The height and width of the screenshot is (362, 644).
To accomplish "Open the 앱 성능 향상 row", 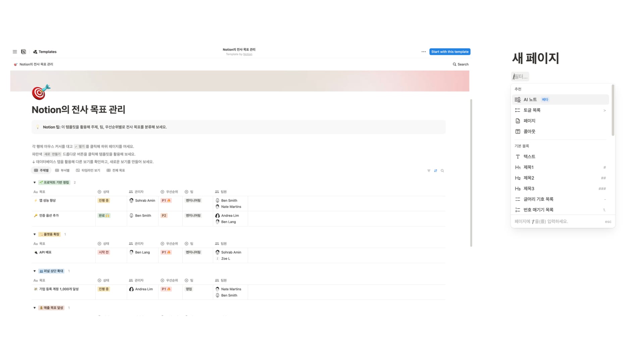I will [x=47, y=200].
